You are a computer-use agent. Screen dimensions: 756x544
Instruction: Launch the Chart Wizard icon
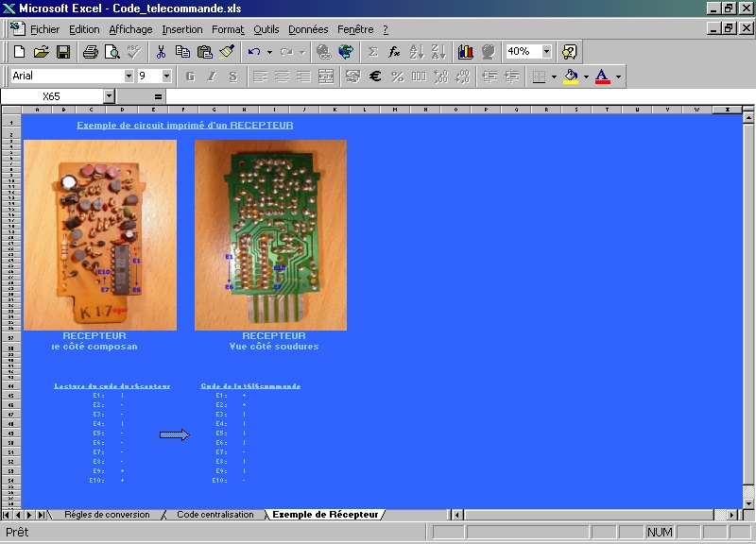465,52
